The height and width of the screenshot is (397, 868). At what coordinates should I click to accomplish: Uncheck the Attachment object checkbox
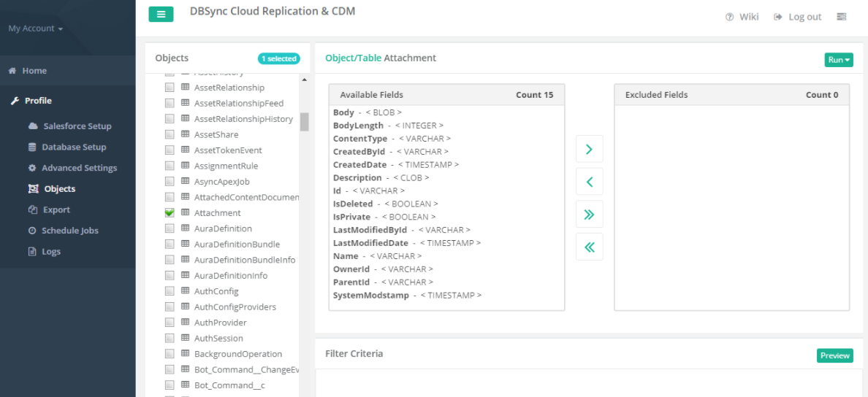[170, 213]
